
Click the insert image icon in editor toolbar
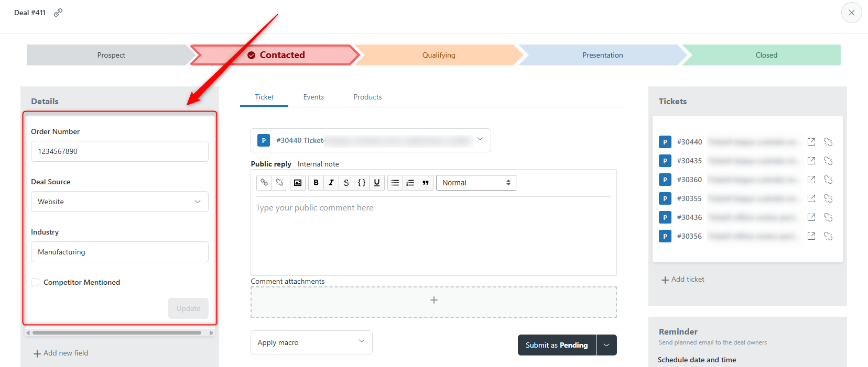click(x=298, y=183)
